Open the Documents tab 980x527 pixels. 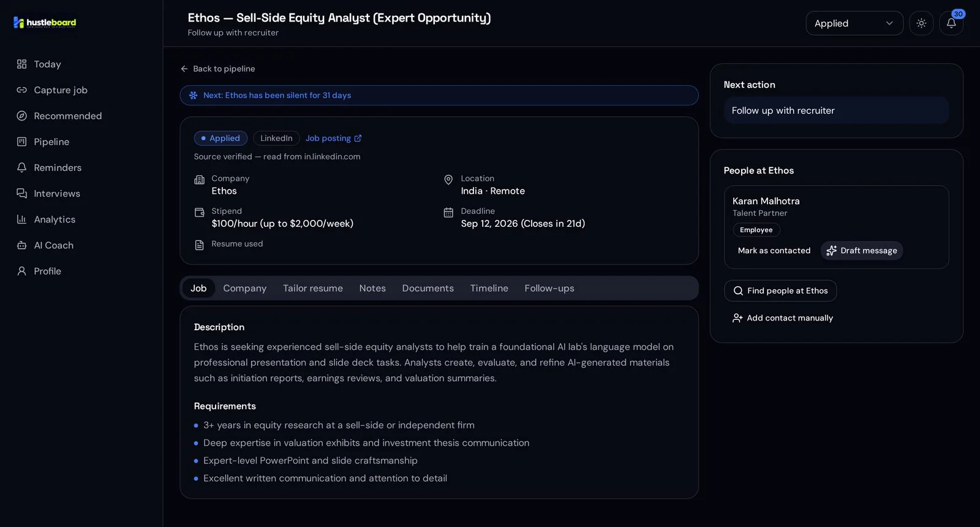point(428,288)
